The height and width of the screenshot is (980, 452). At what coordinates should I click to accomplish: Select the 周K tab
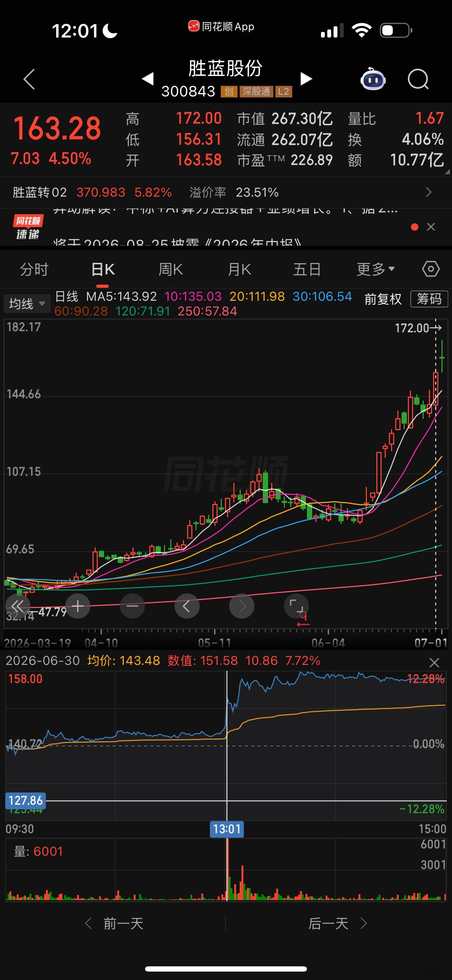170,269
